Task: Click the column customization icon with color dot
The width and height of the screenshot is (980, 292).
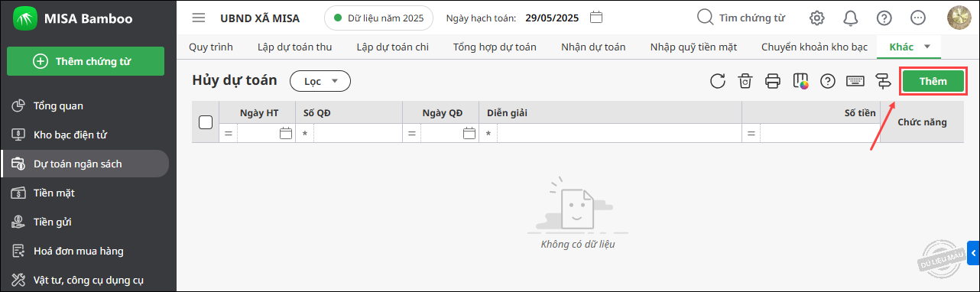Action: coord(800,81)
